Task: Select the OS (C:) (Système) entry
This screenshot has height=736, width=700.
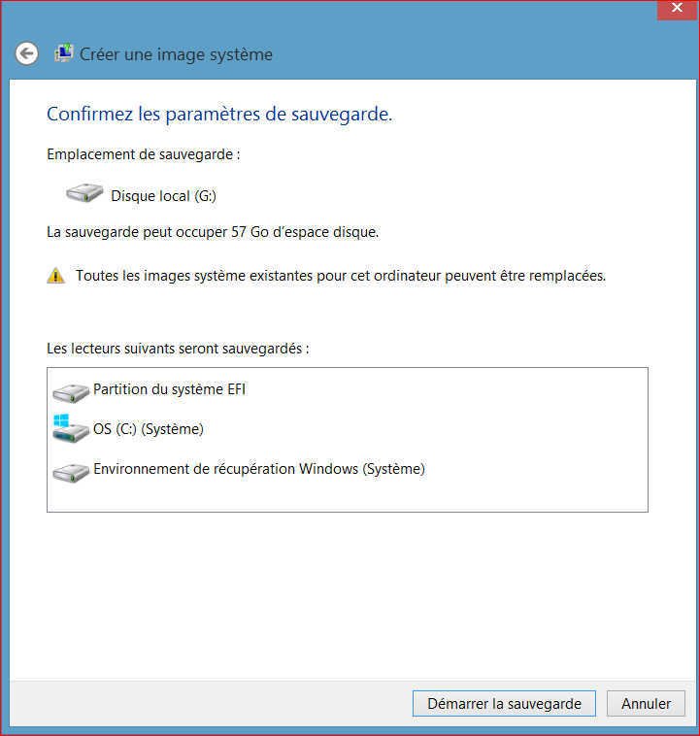Action: [x=149, y=429]
